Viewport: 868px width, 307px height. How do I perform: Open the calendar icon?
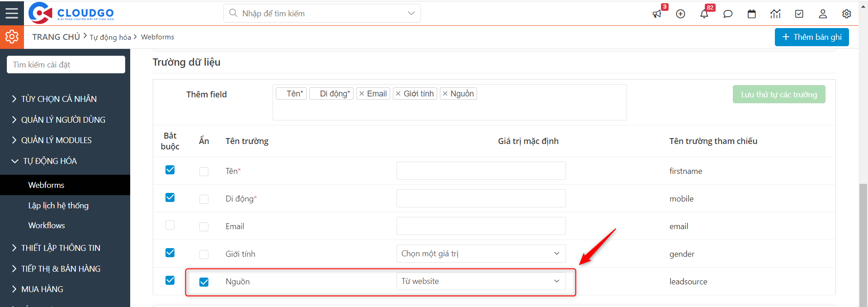pos(751,14)
